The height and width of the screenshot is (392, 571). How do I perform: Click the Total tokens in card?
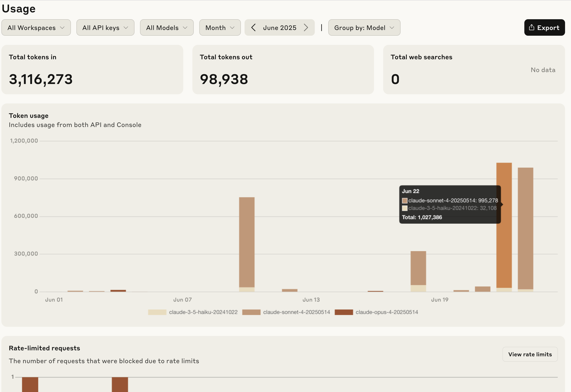pyautogui.click(x=92, y=70)
